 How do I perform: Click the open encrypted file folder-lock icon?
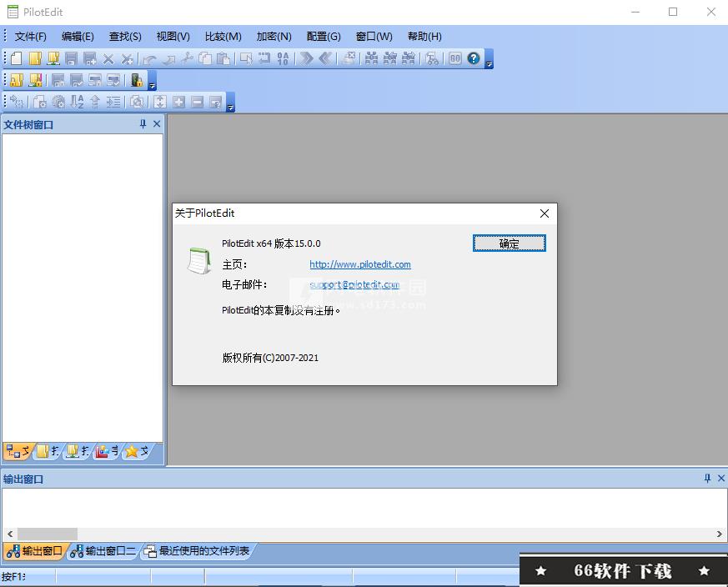click(x=16, y=80)
